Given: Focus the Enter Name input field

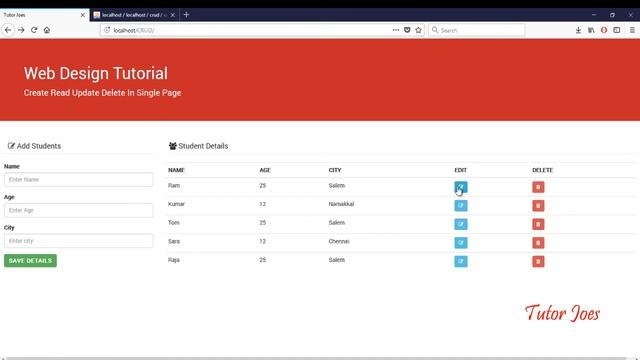Looking at the screenshot, I should (x=78, y=180).
